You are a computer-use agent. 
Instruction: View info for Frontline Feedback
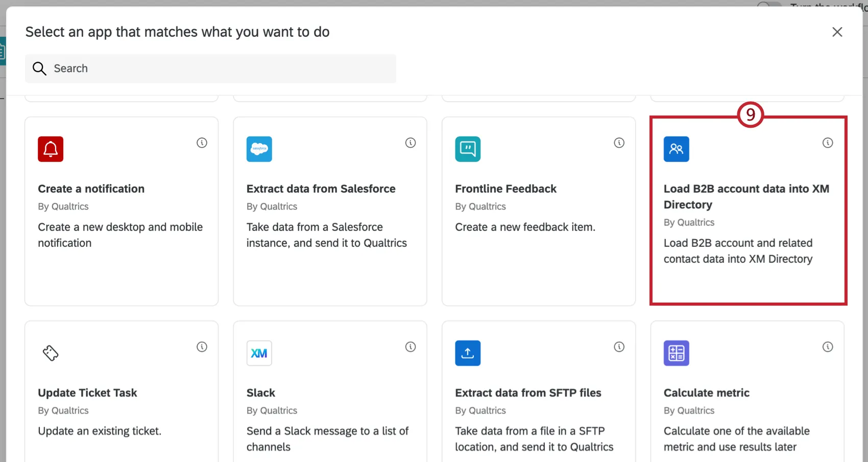point(619,143)
